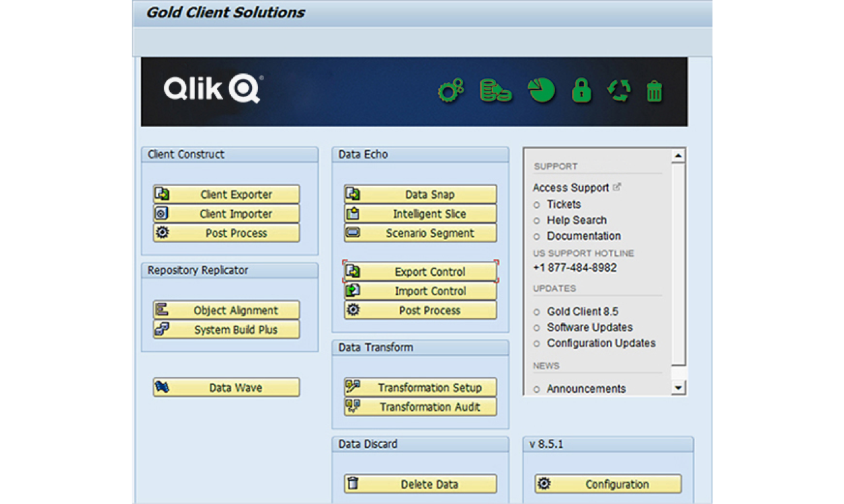Open Data Wave
The height and width of the screenshot is (504, 844).
226,388
